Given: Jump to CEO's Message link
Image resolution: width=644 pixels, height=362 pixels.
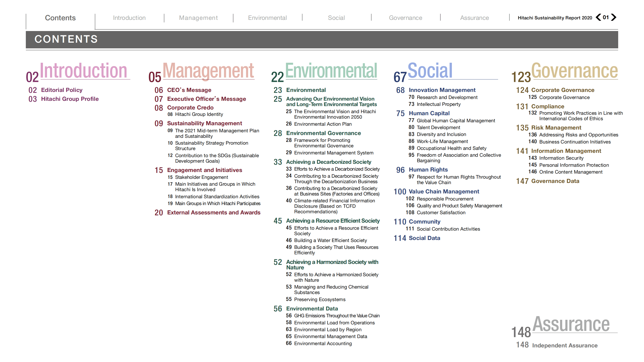Looking at the screenshot, I should pos(189,90).
